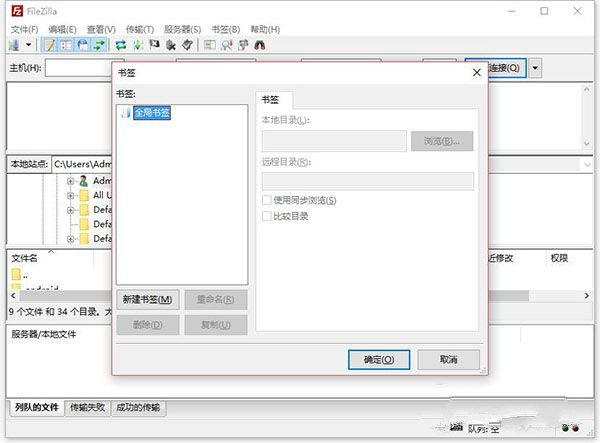Click the 远程目录(R) input field
The width and height of the screenshot is (600, 443).
click(368, 181)
